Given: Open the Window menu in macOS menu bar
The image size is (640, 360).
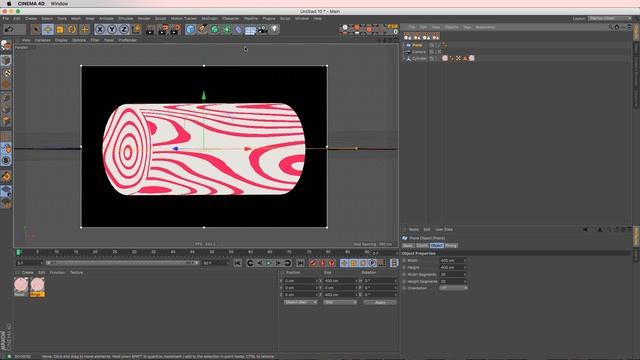Looking at the screenshot, I should click(60, 4).
